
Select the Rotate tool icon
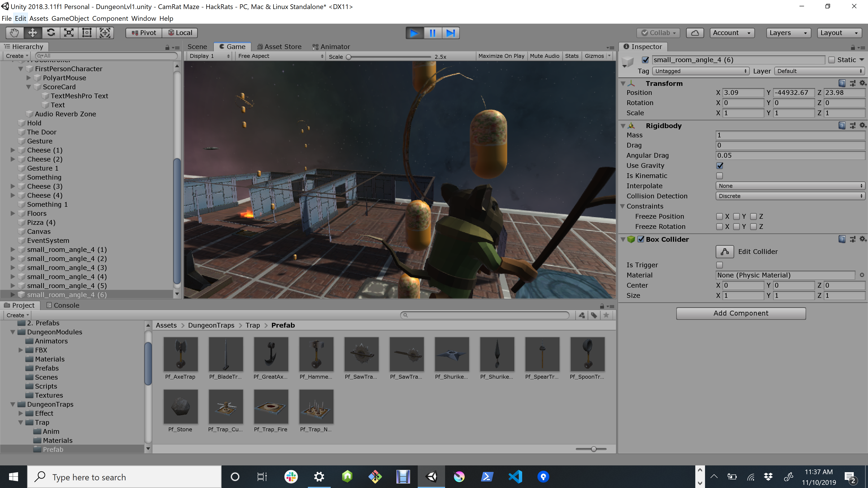pyautogui.click(x=51, y=33)
